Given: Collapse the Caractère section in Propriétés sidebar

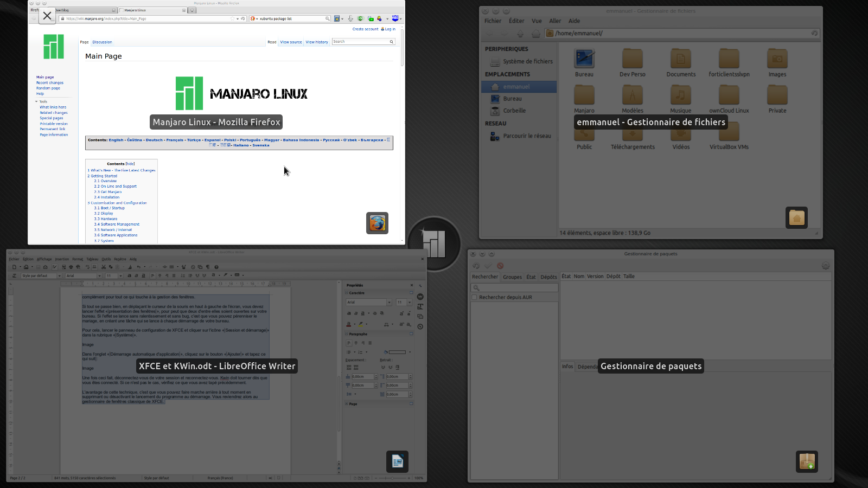Looking at the screenshot, I should [x=347, y=293].
